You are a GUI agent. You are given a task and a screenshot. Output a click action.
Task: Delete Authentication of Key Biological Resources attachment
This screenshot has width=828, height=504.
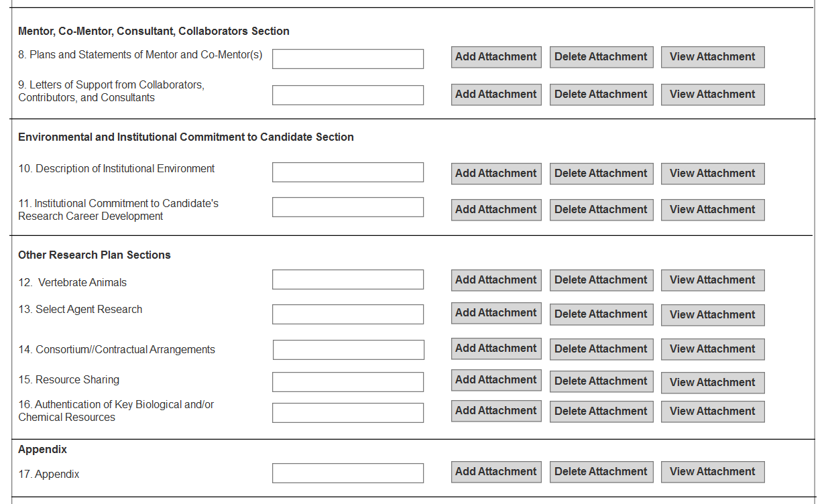tap(601, 412)
